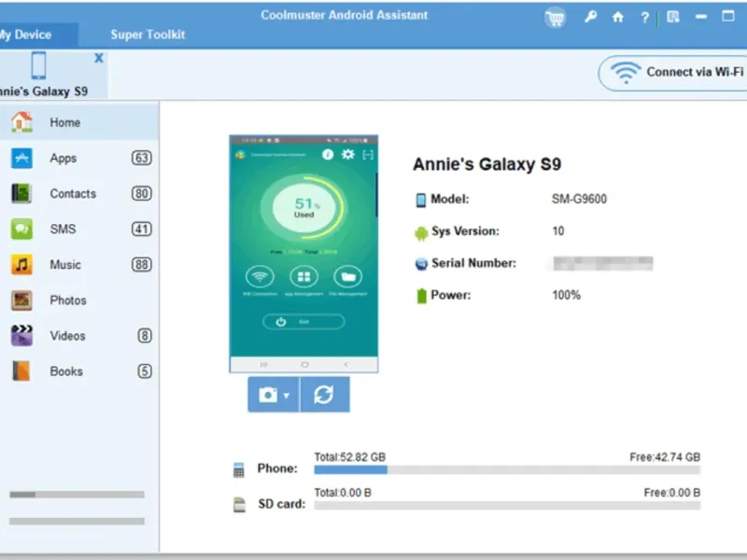Open the Contacts category
The width and height of the screenshot is (747, 560).
[79, 193]
